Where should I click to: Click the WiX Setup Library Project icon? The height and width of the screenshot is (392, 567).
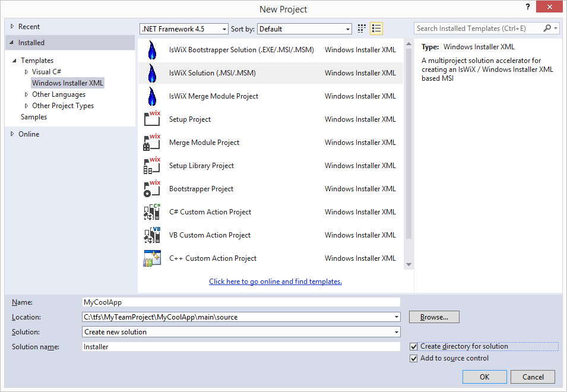152,165
